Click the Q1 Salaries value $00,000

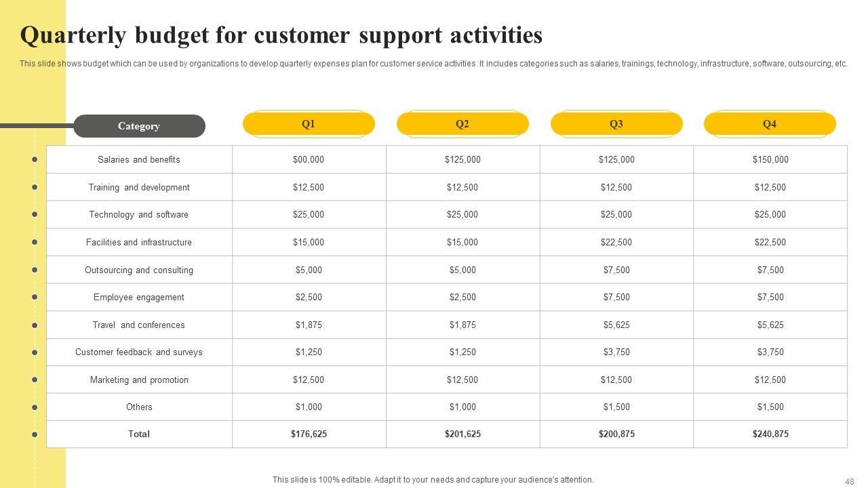pyautogui.click(x=309, y=160)
